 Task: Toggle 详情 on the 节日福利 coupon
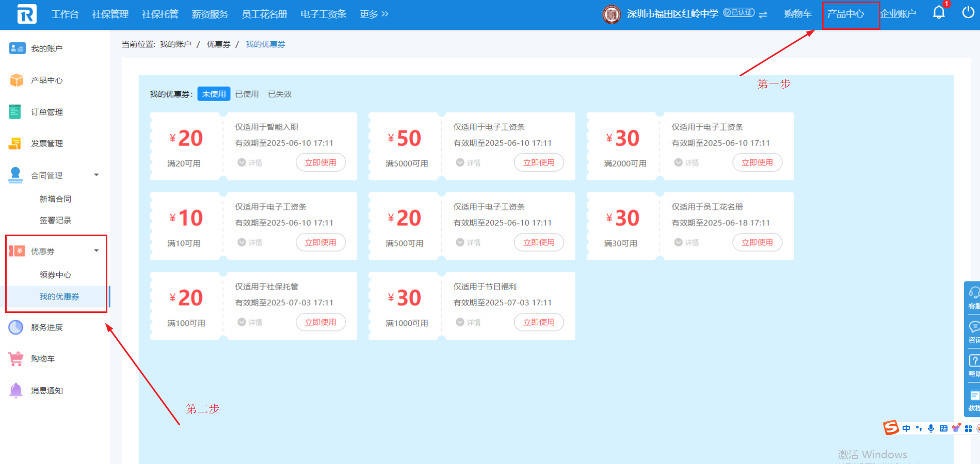468,322
